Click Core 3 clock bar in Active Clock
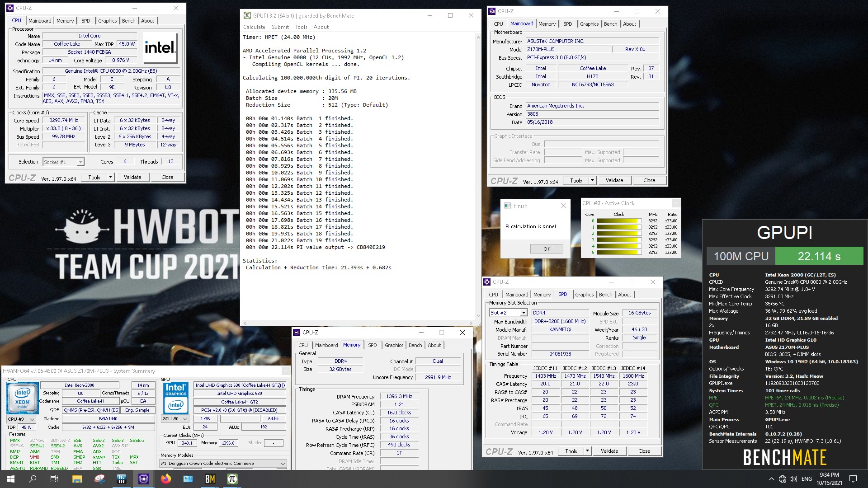Image resolution: width=868 pixels, height=488 pixels. [619, 240]
